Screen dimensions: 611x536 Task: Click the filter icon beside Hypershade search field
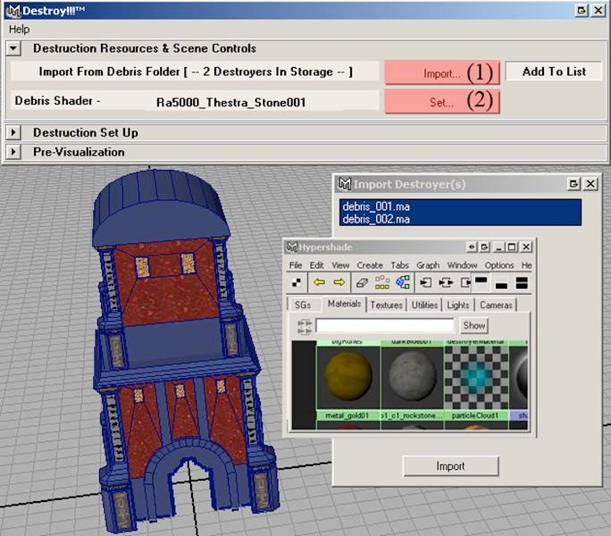point(304,326)
